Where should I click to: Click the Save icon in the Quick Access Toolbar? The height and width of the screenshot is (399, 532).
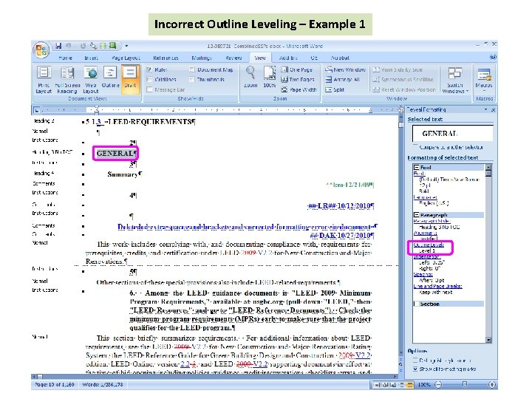coord(58,46)
